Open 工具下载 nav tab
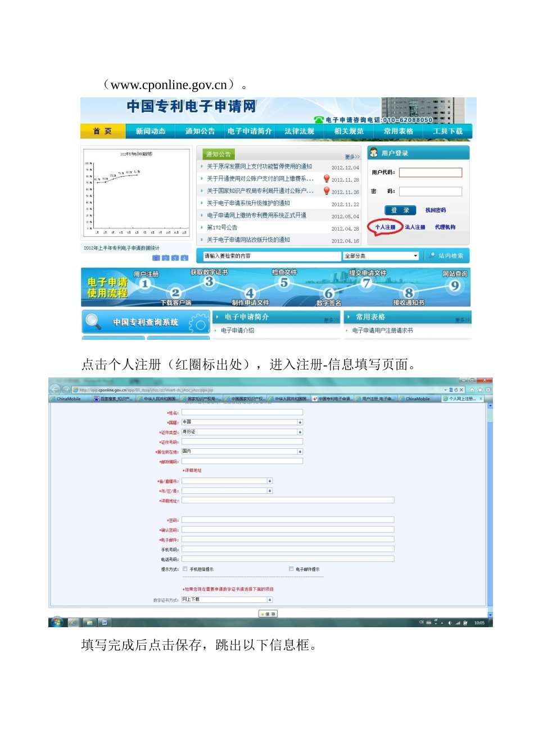Viewport: 534px width, 756px height. (447, 131)
